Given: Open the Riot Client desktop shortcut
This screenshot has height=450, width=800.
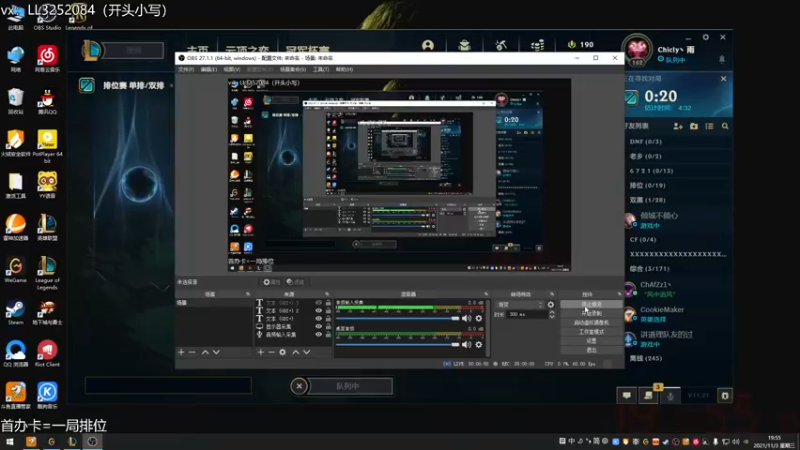Looking at the screenshot, I should [47, 354].
